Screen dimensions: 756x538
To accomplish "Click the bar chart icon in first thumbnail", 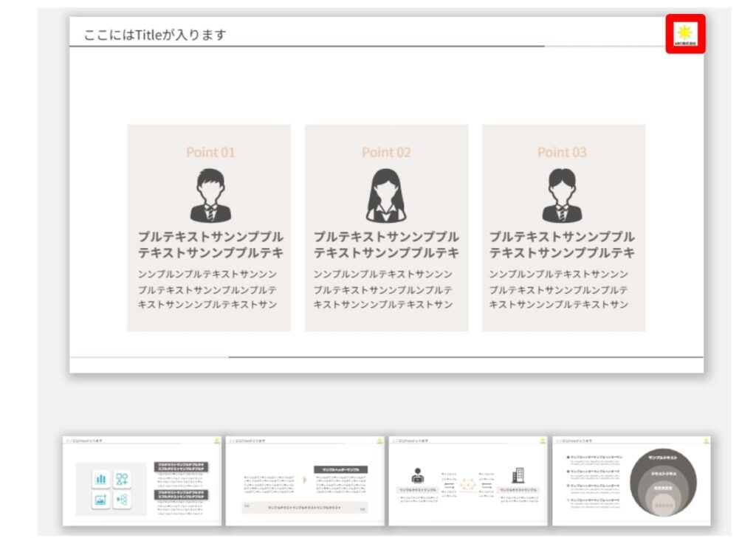I will point(100,479).
